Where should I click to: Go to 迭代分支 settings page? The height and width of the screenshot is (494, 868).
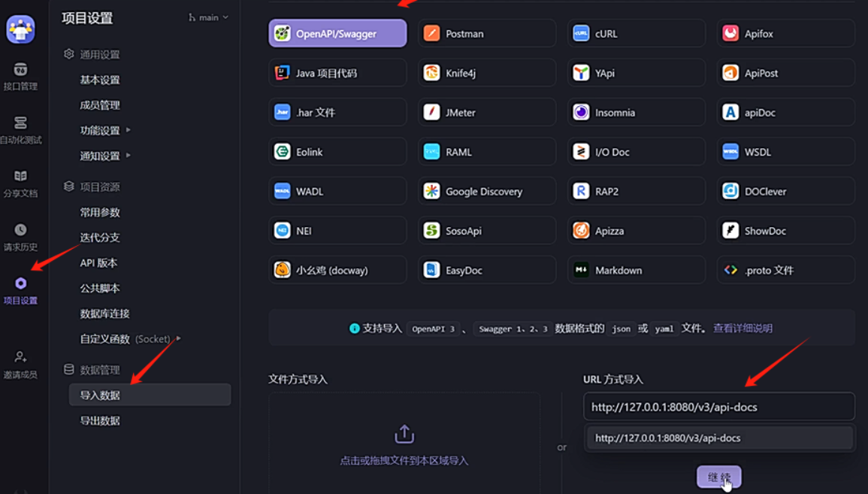click(x=100, y=238)
